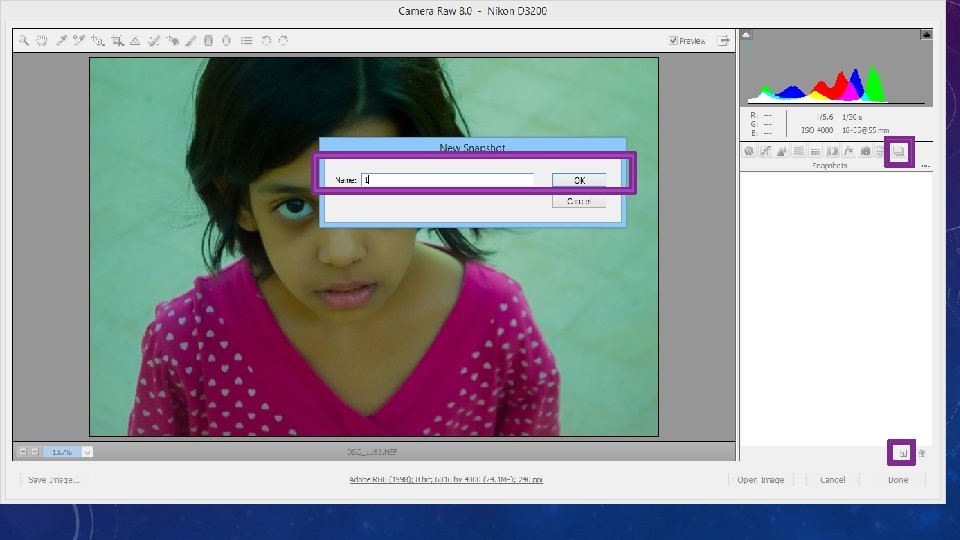960x540 pixels.
Task: Toggle highlight clipping warning in histogram
Action: [926, 35]
